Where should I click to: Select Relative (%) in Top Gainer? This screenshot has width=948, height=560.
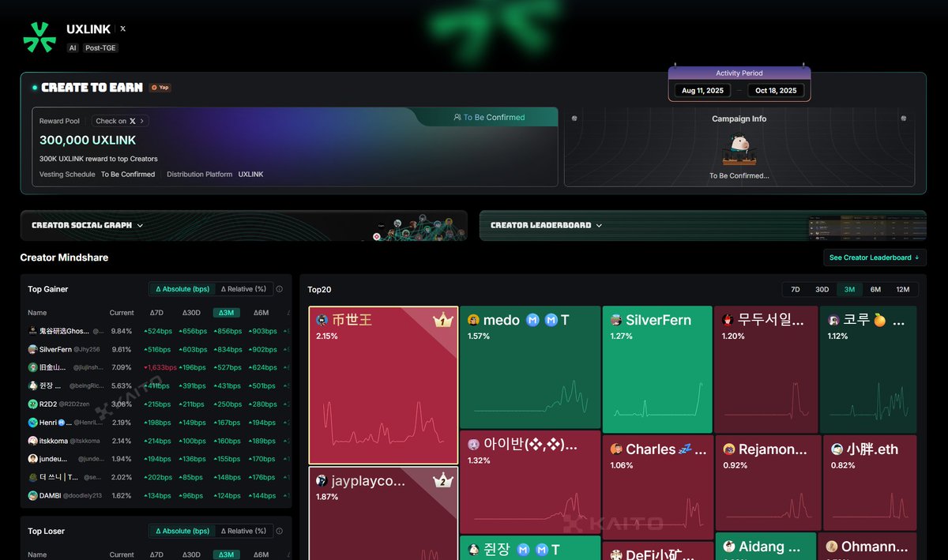243,289
